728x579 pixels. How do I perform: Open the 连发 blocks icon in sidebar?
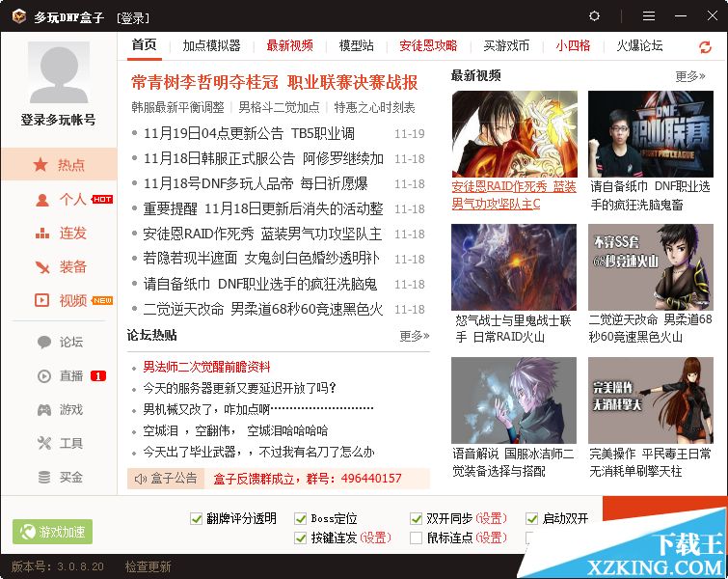coord(42,234)
